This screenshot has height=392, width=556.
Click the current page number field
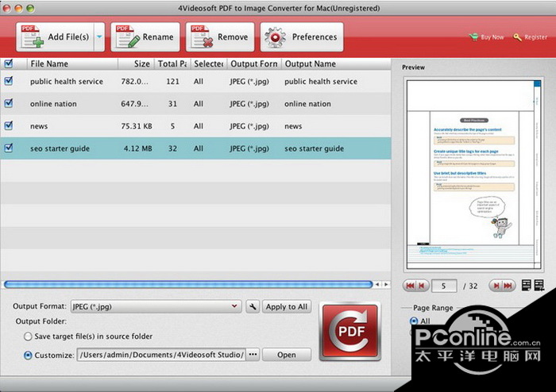pos(444,286)
